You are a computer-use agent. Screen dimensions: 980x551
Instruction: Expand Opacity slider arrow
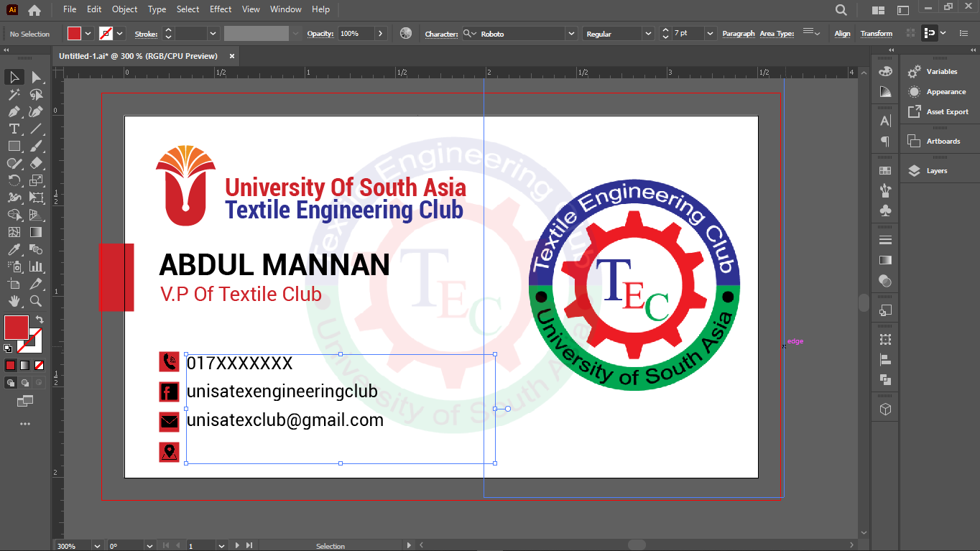pyautogui.click(x=381, y=34)
